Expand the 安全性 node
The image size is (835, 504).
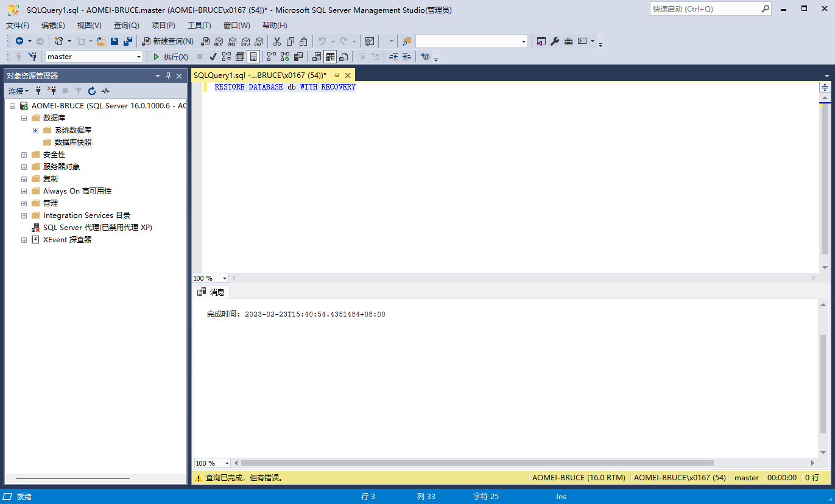click(24, 155)
